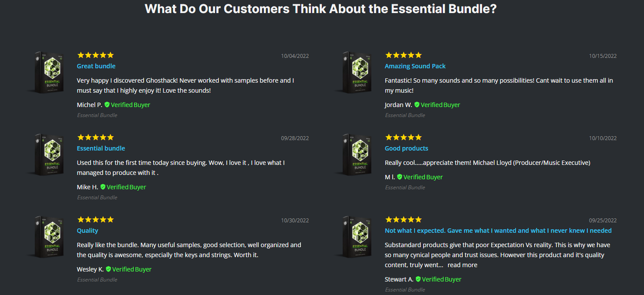Click the 'Good products' review heading
This screenshot has height=295, width=644.
[406, 148]
